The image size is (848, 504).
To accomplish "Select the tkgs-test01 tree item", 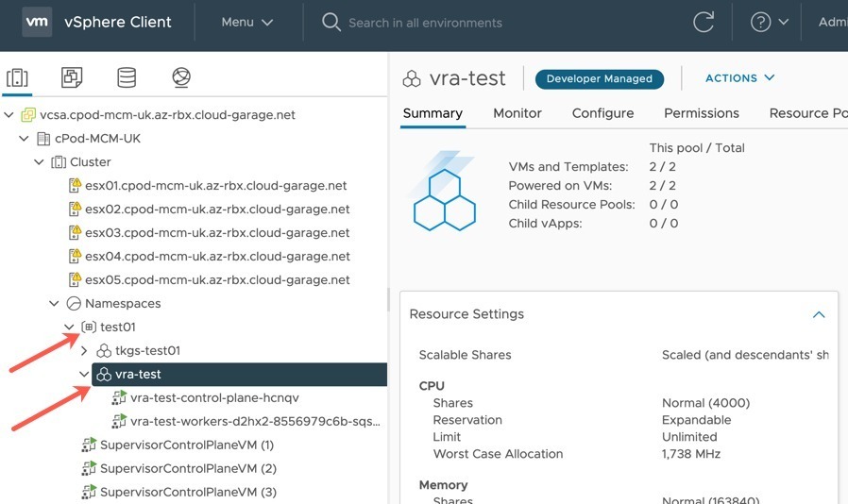I will pos(147,350).
